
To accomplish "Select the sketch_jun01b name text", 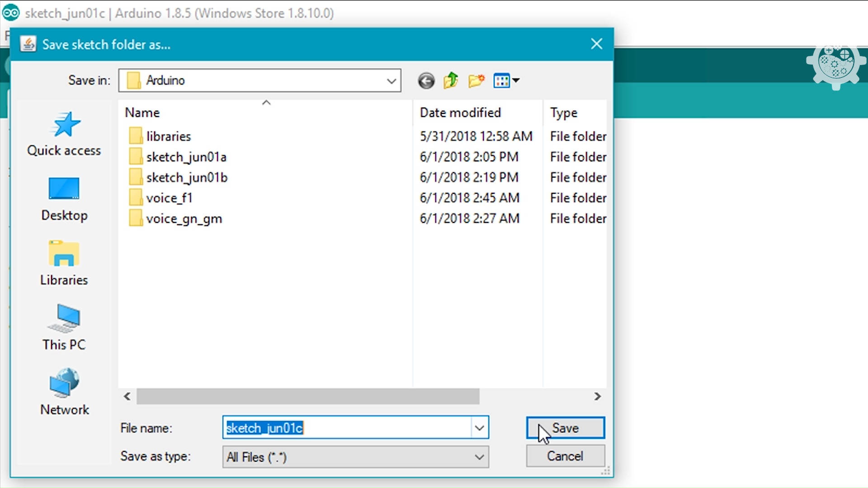I will (x=187, y=177).
